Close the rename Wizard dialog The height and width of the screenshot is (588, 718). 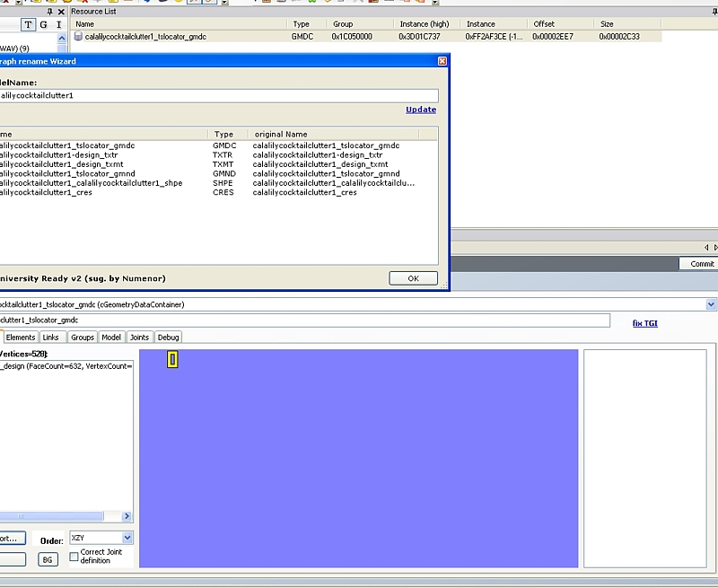442,61
